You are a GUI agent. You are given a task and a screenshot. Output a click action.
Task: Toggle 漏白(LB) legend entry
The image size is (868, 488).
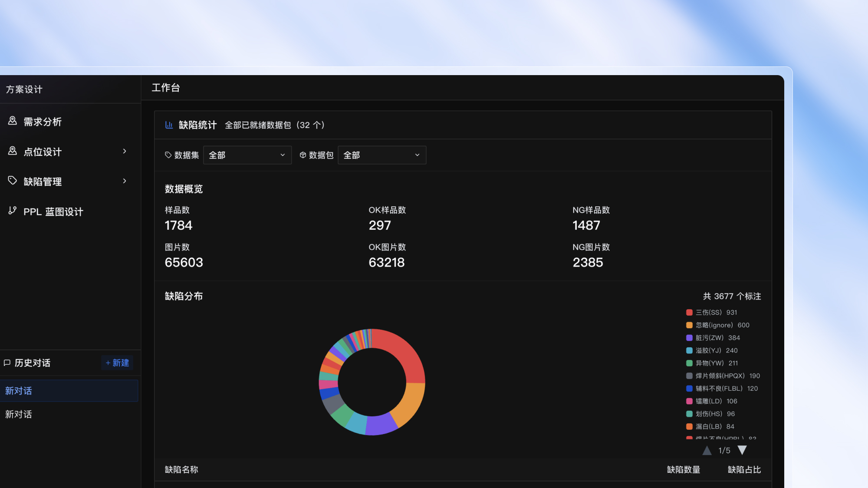[x=710, y=426]
